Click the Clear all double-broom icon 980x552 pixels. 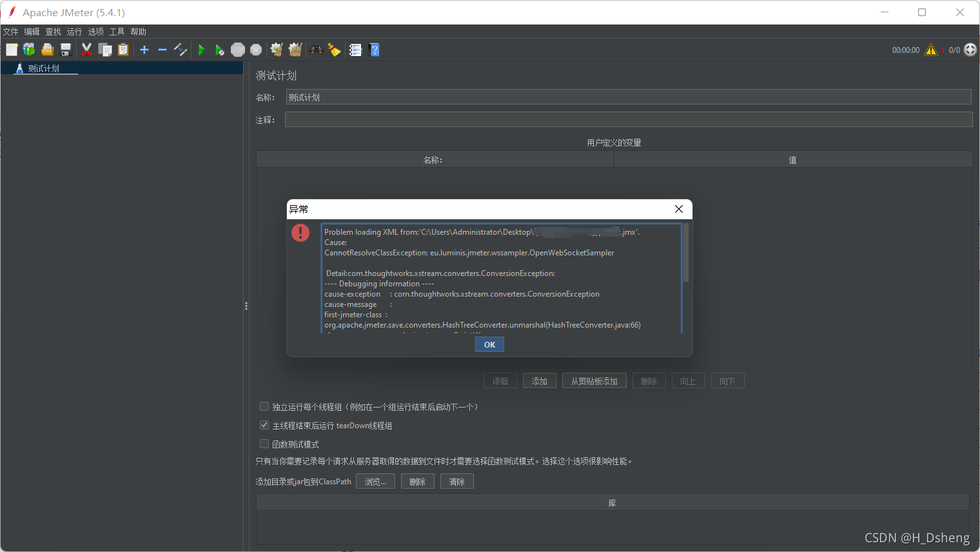tap(295, 50)
